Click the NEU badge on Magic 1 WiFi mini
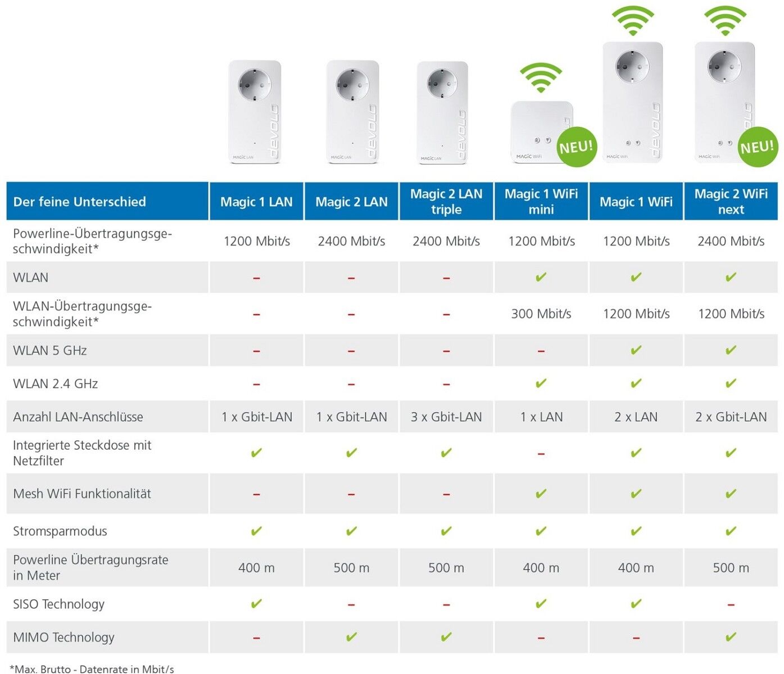Image resolution: width=784 pixels, height=674 pixels. click(576, 147)
